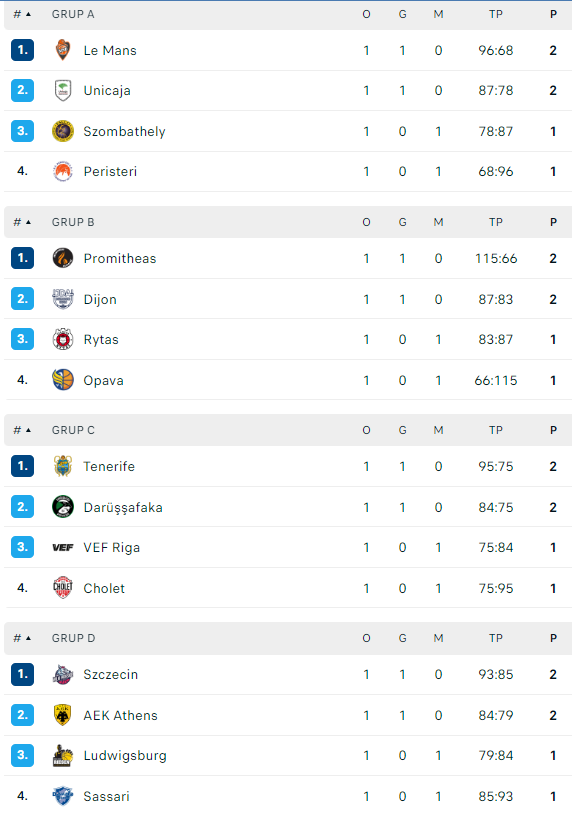This screenshot has height=815, width=572.
Task: Click the AEK Athens eagle logo
Action: tap(63, 715)
